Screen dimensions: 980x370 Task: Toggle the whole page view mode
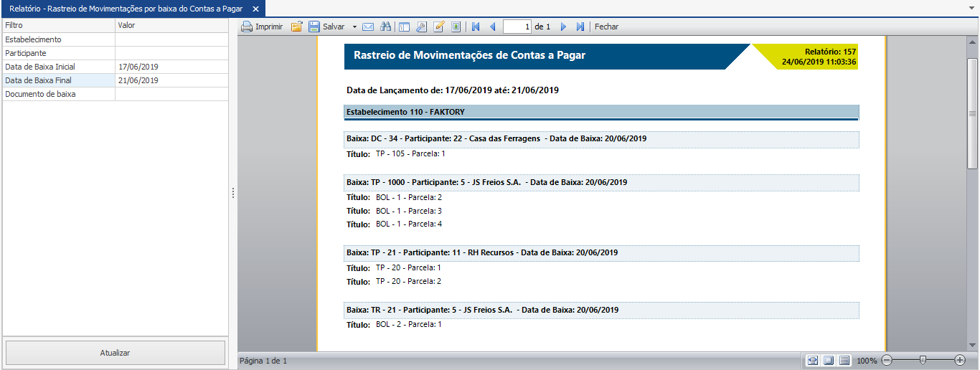click(x=829, y=360)
